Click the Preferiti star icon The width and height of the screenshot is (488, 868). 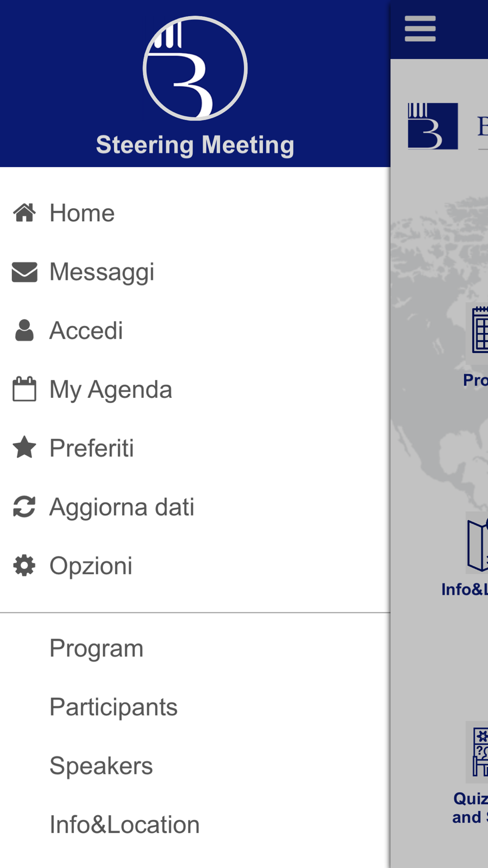pos(24,448)
